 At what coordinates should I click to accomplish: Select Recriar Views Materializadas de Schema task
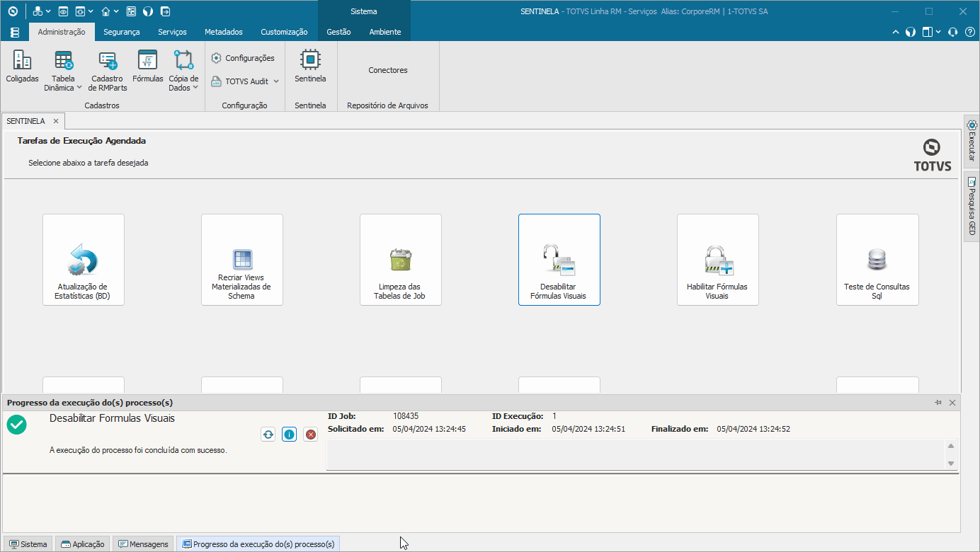coord(242,260)
